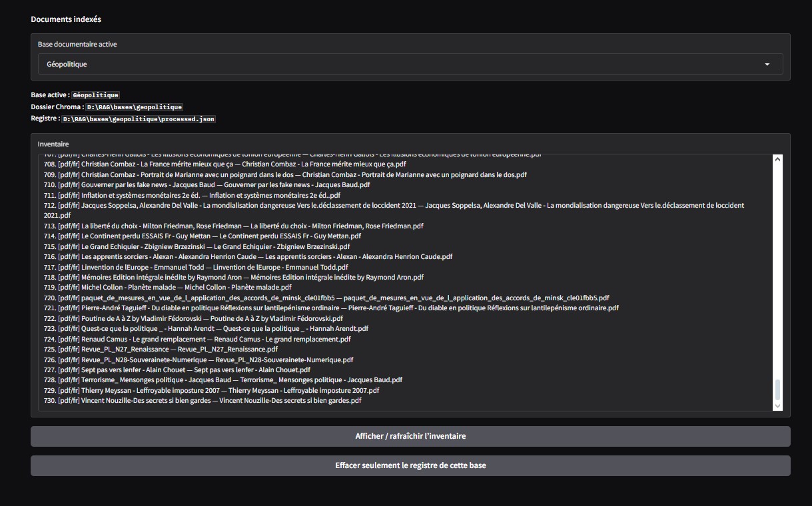Screen dimensions: 812x506
Task: Open the Base documentaire active dropdown
Action: 410,64
